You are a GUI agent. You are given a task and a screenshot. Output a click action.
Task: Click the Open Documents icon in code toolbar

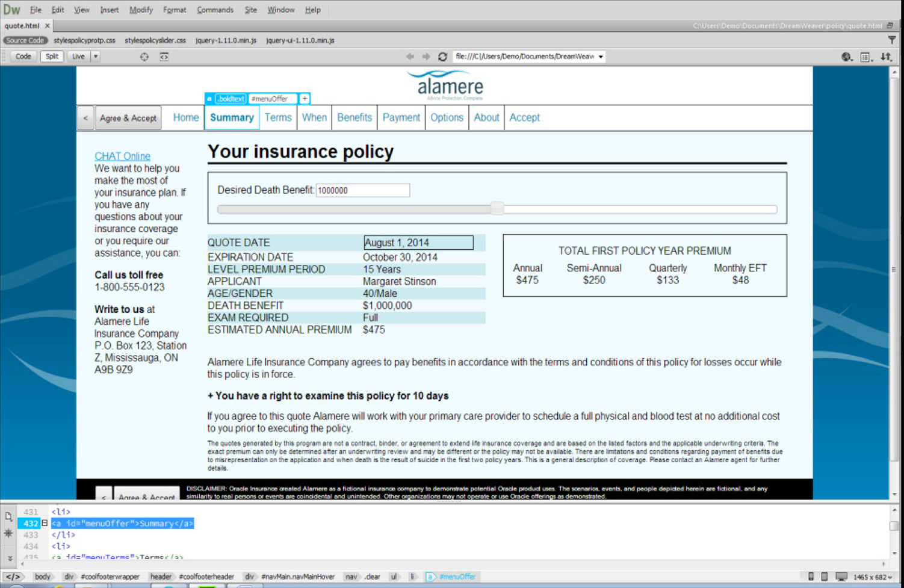click(x=8, y=516)
